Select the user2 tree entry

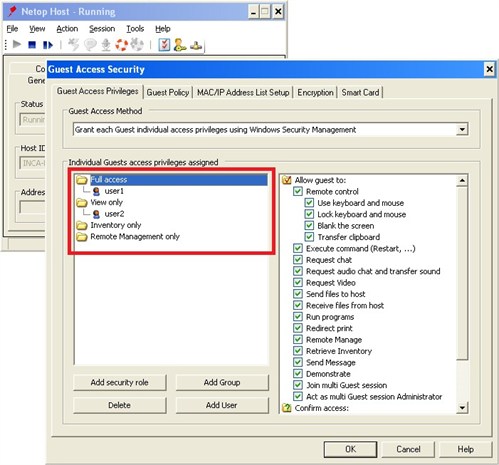(114, 214)
